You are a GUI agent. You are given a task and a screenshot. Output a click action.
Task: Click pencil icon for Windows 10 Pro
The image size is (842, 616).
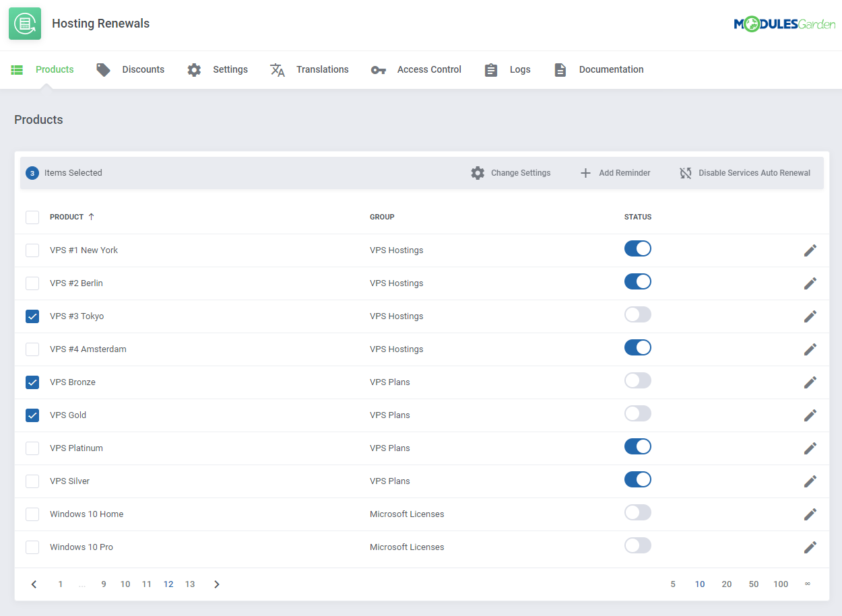[x=810, y=547]
